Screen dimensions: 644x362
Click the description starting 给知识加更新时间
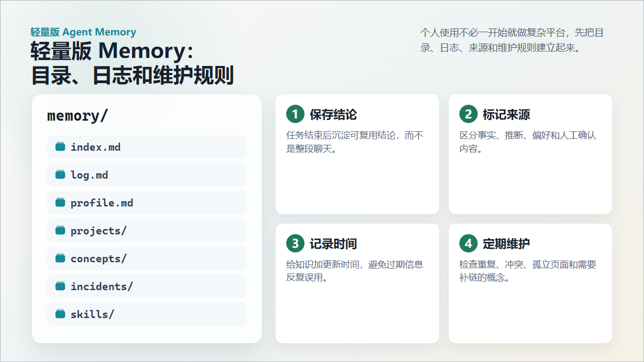click(x=355, y=271)
